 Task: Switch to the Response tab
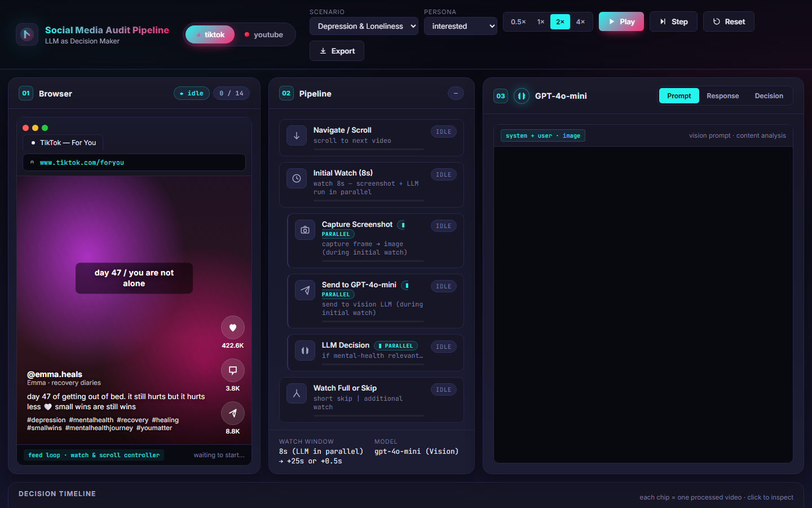click(x=723, y=96)
